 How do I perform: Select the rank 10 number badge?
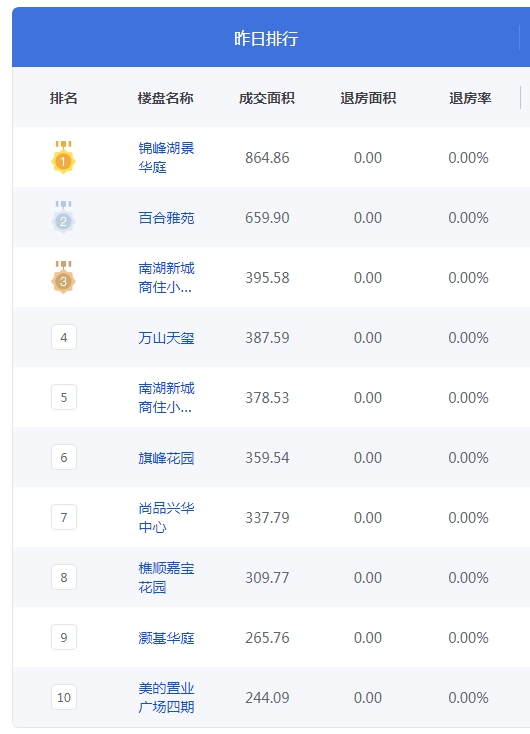click(x=64, y=697)
